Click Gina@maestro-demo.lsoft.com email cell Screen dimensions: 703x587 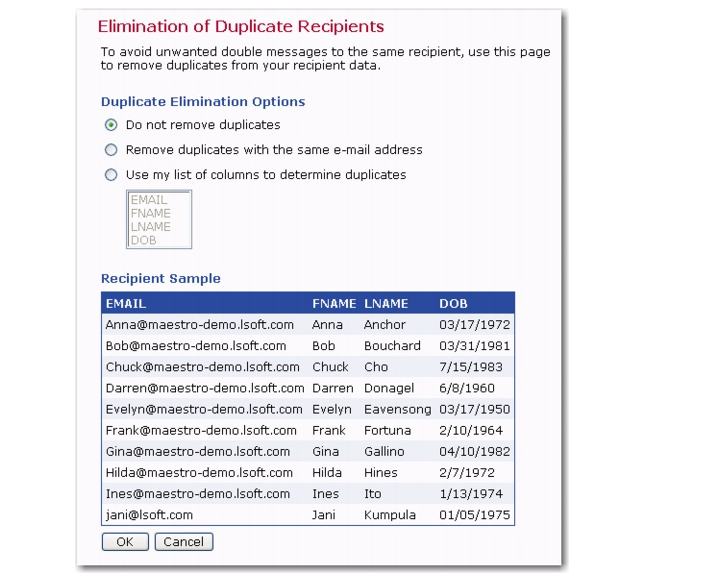point(198,451)
